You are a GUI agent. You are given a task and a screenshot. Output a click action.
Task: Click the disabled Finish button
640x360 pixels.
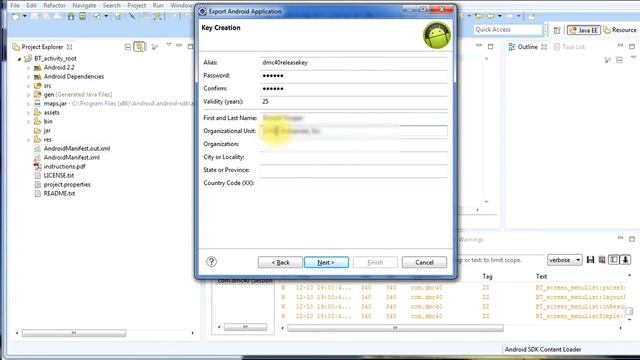click(375, 262)
